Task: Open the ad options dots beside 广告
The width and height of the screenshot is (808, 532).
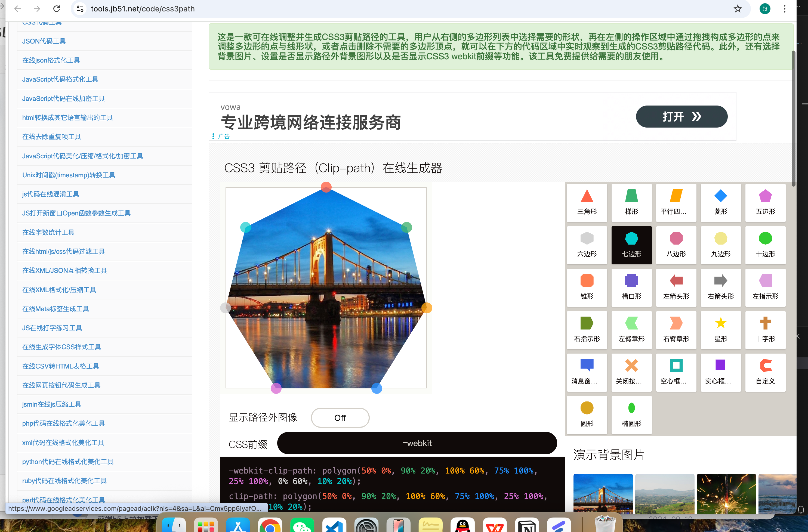Action: [x=213, y=137]
